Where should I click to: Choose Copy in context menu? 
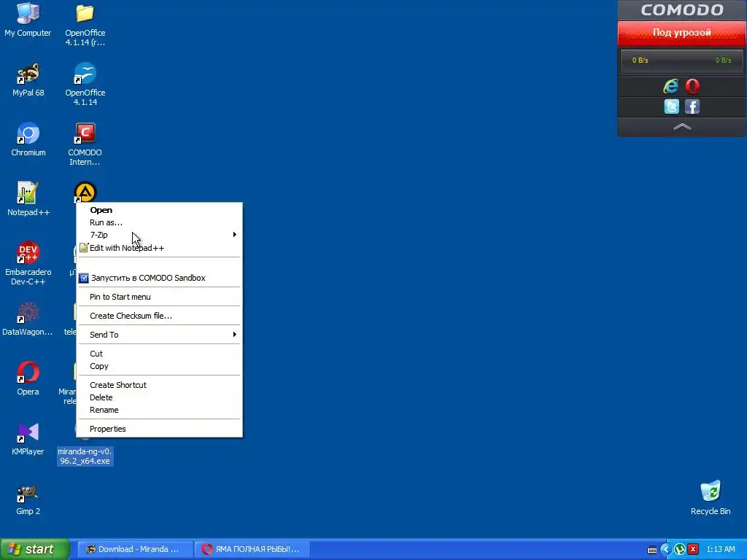(x=160, y=366)
